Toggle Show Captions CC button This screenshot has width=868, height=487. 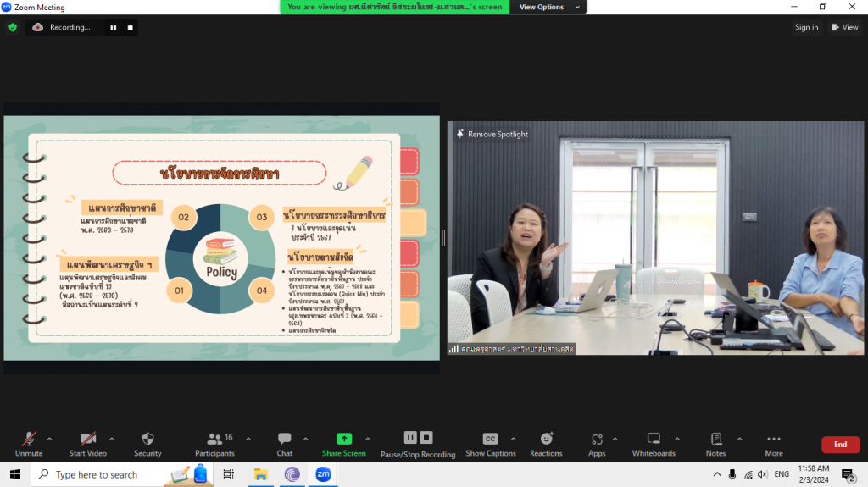click(x=490, y=440)
